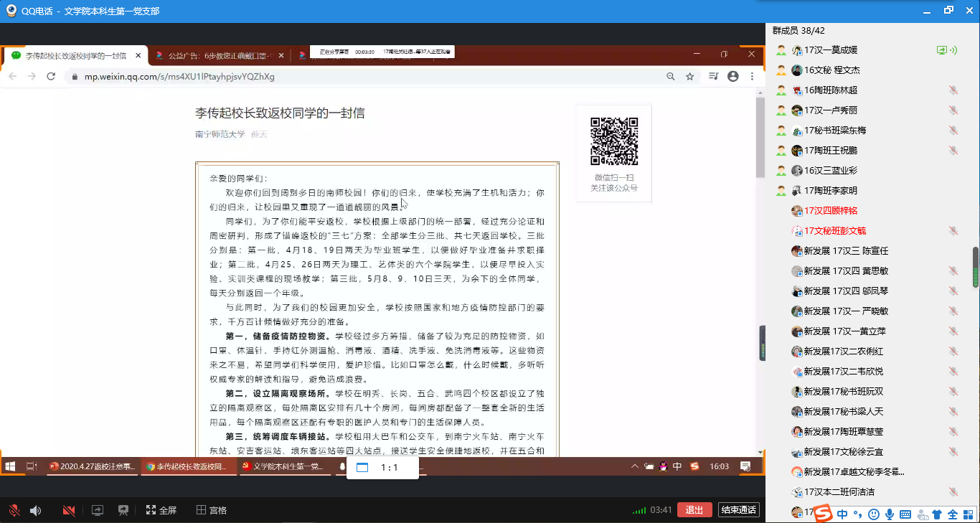Click the zoom magnifier icon in address bar
This screenshot has width=980, height=523.
pos(670,77)
